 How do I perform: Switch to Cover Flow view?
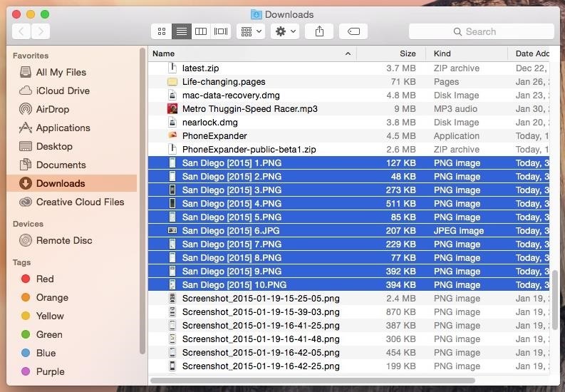click(221, 31)
